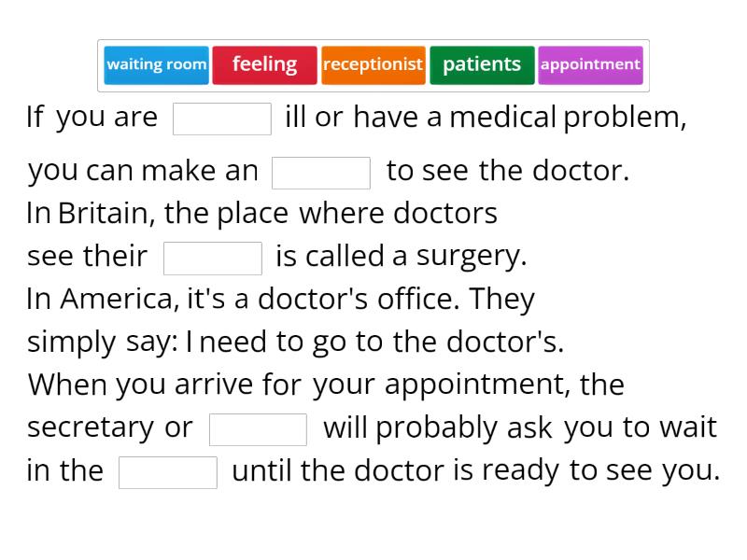Image resolution: width=747 pixels, height=560 pixels.
Task: Put 'receptionist' in the secretary sentence blank
Action: tap(259, 428)
